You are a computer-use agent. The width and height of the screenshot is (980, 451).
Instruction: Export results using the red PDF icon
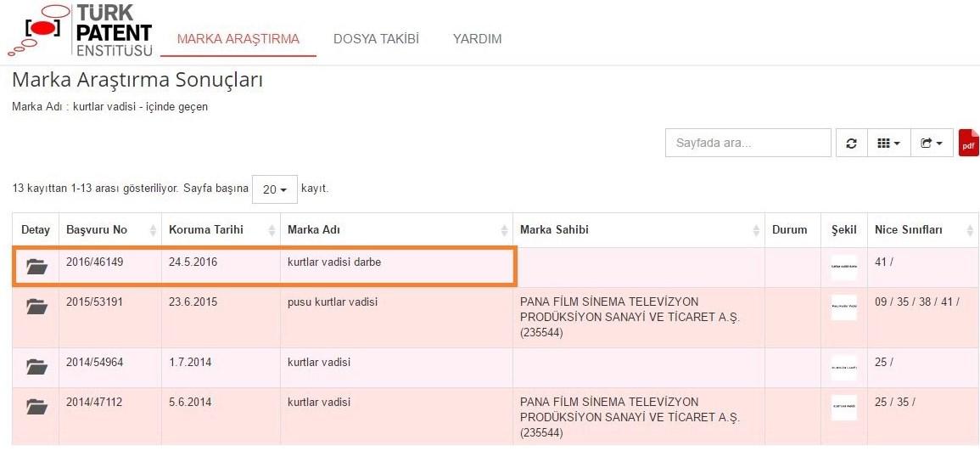tap(968, 144)
